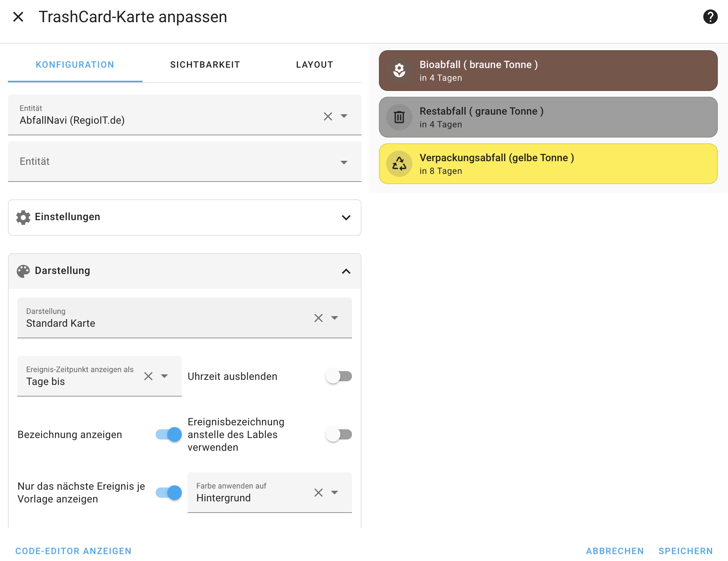Expand the Einstellungen section
728x561 pixels.
[x=346, y=218]
